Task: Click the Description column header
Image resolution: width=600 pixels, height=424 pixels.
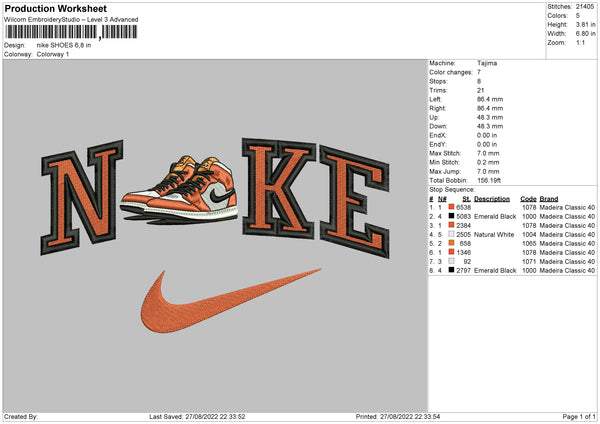Action: (492, 198)
